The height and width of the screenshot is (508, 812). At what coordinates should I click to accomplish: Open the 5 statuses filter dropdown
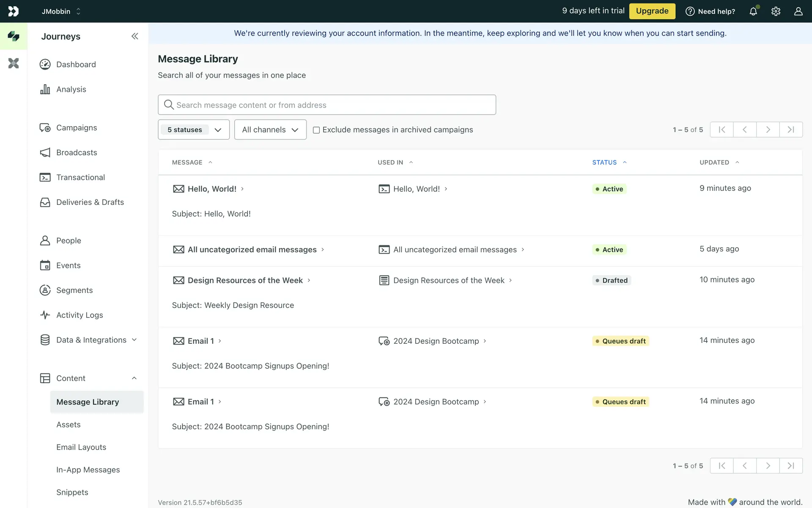[x=194, y=130]
